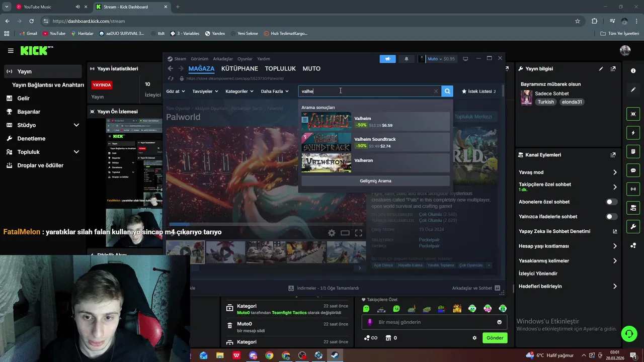Toggle fullscreen on the Palworld trailer

click(x=358, y=233)
